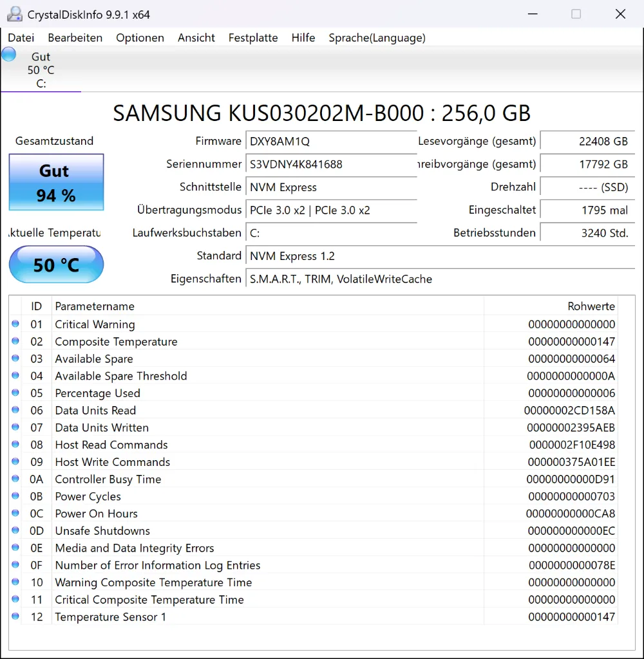Select the Power On Hours parameter name
644x659 pixels.
(x=97, y=514)
